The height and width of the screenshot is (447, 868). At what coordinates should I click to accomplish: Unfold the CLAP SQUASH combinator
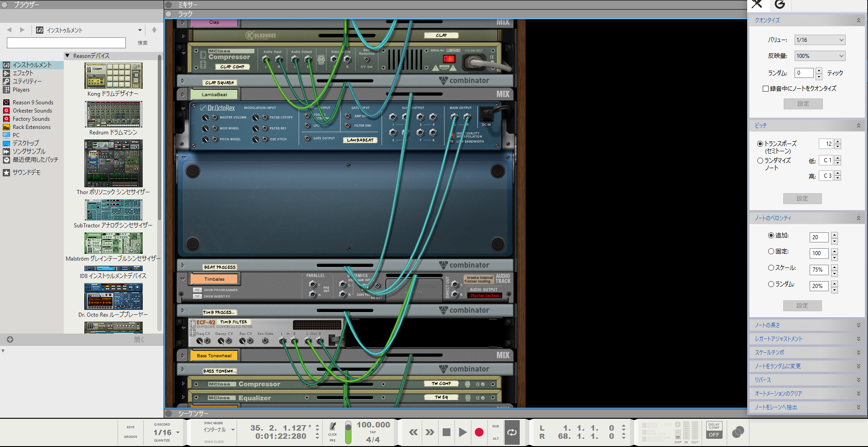click(x=183, y=81)
